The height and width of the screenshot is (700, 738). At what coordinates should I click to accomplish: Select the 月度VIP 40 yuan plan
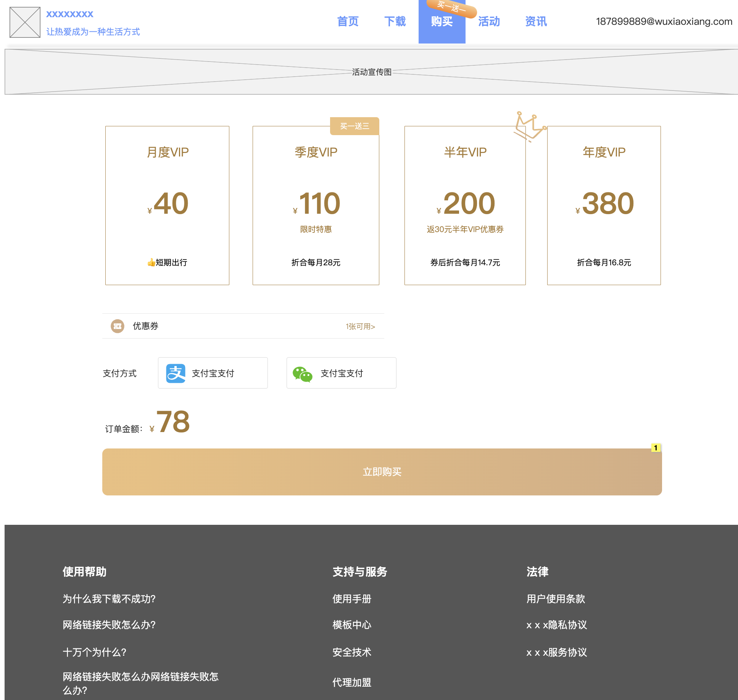click(x=167, y=205)
